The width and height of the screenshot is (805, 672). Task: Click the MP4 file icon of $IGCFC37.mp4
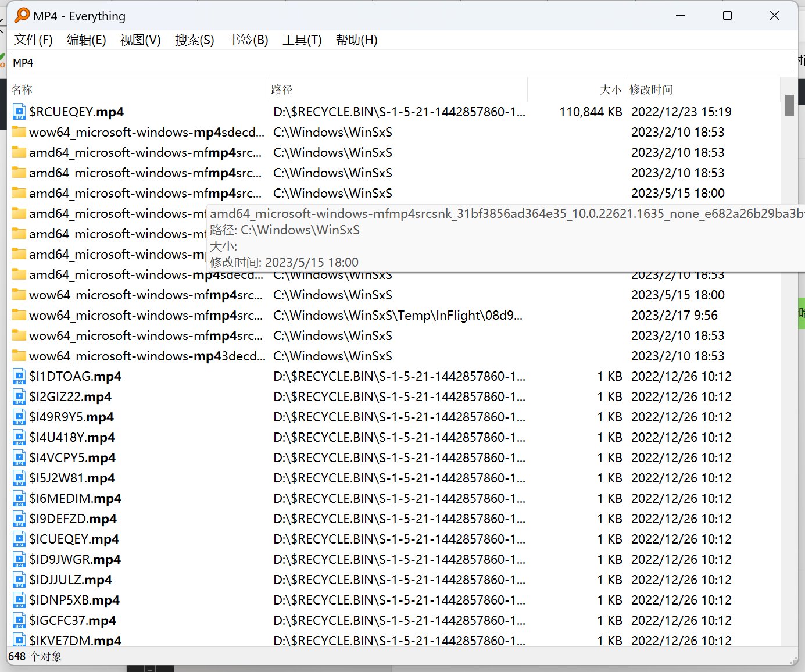[x=19, y=620]
